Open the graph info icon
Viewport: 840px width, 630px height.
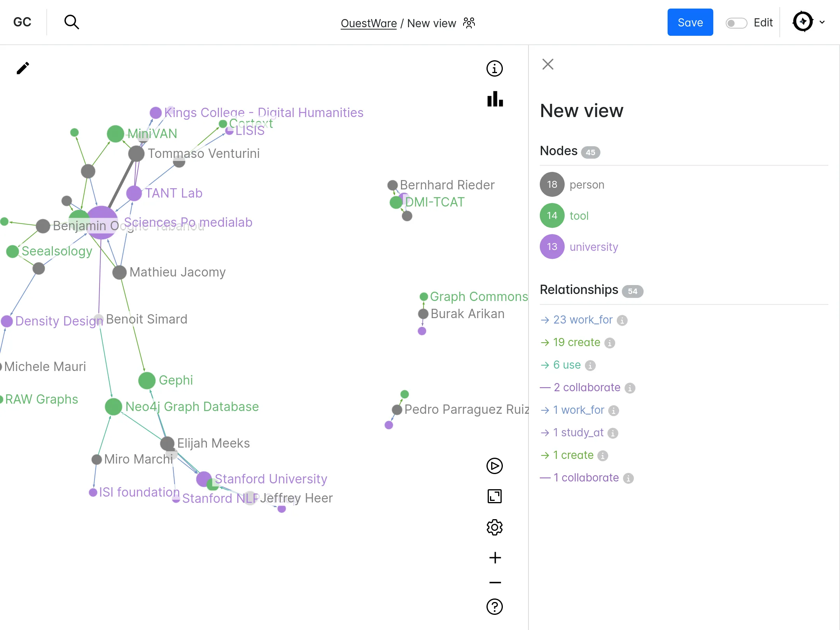[x=494, y=68]
